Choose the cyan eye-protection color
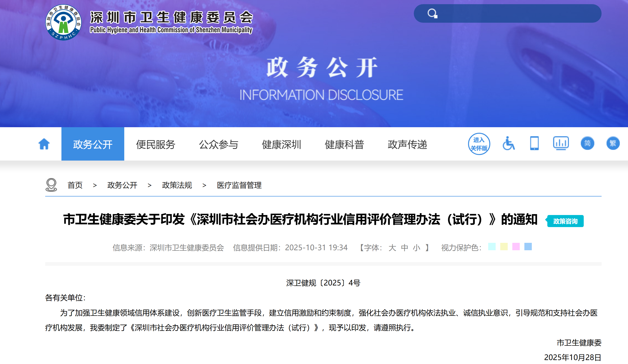This screenshot has height=364, width=628. pyautogui.click(x=492, y=246)
